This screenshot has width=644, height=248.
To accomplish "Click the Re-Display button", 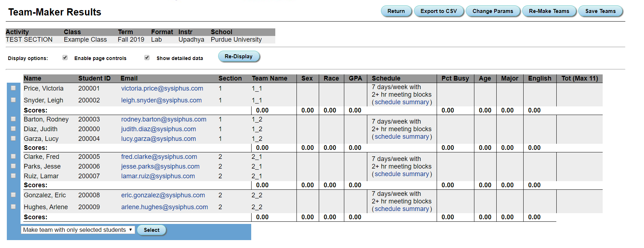I will (239, 56).
